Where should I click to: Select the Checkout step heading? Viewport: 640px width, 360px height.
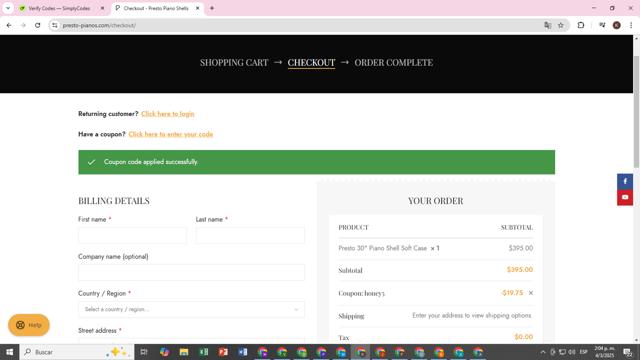pos(311,62)
